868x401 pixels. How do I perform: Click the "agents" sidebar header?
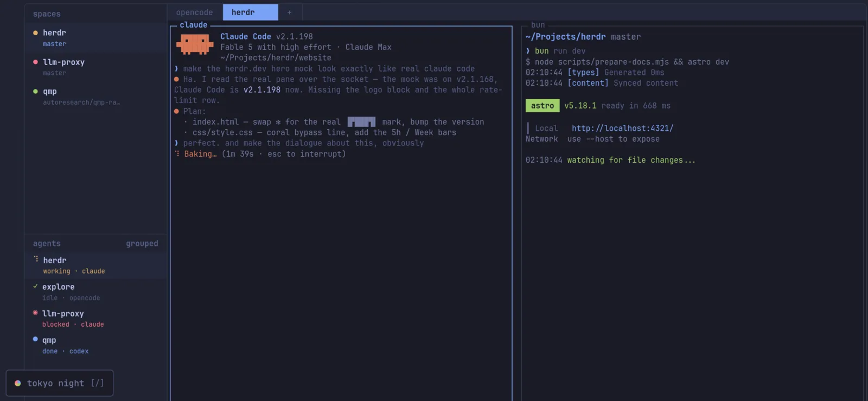pos(47,243)
